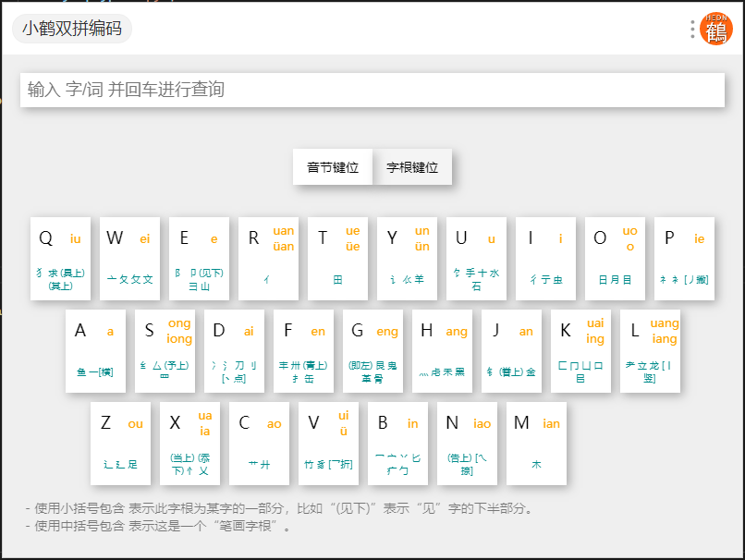Click the 小鹤双拼编码 title chip
745x560 pixels.
tap(72, 29)
